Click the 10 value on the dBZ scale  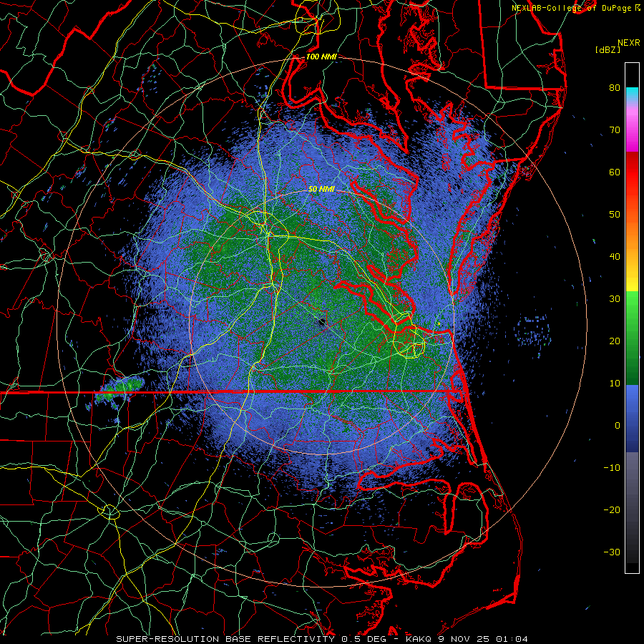(x=615, y=384)
